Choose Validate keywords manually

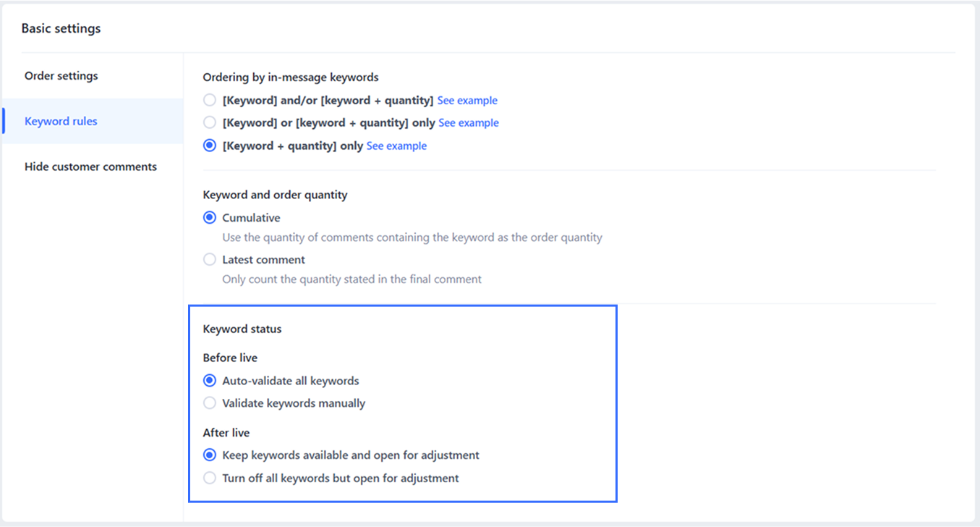coord(210,402)
